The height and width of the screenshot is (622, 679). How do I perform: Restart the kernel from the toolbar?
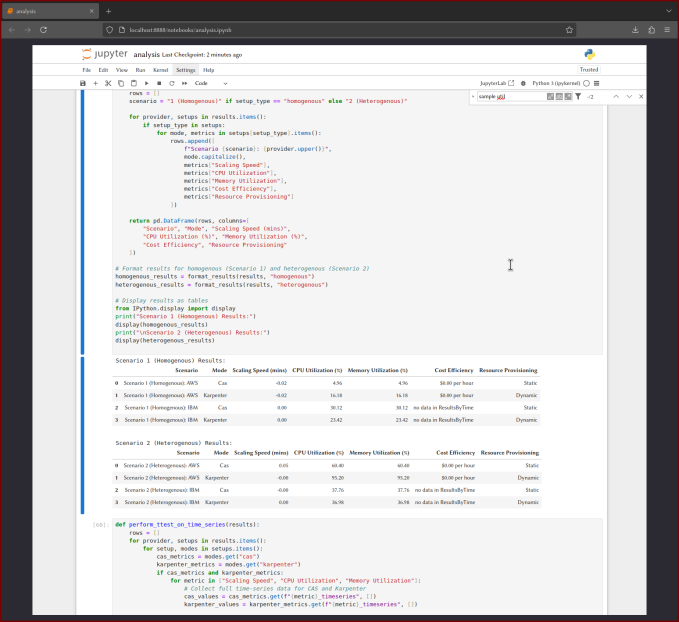click(170, 83)
